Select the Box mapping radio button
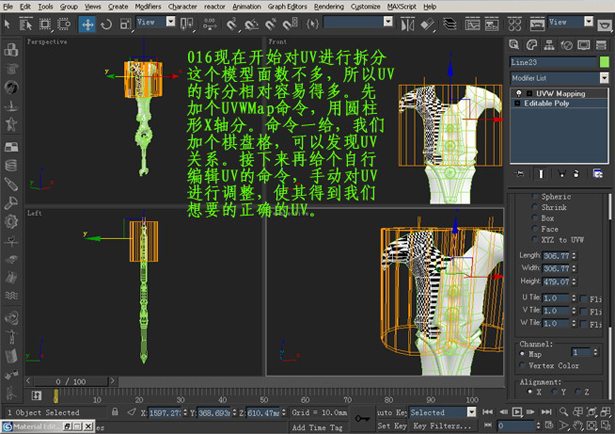 pos(534,218)
